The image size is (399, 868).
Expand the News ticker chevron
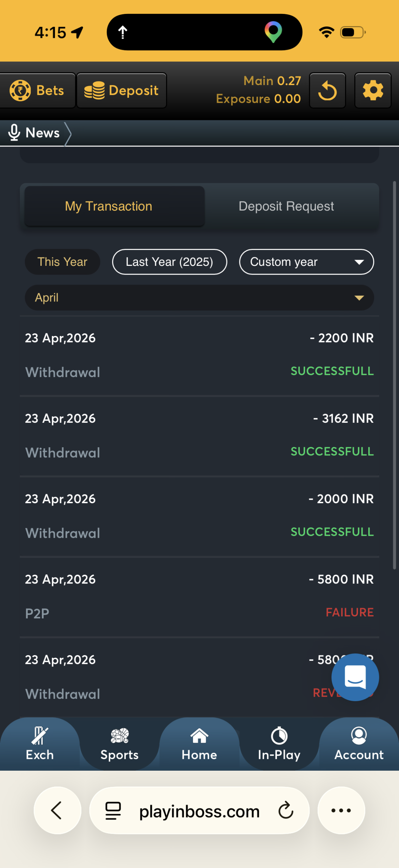point(68,133)
